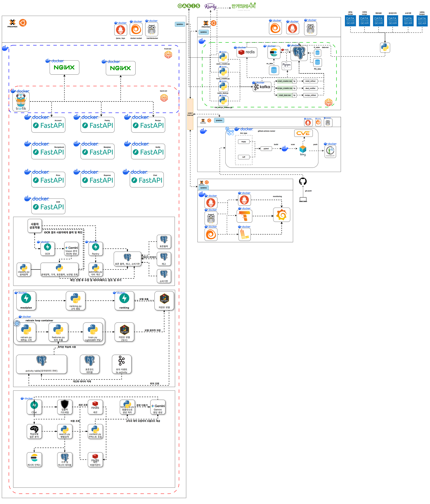Click the laptop icon below git push
This screenshot has width=430, height=504.
303,200
